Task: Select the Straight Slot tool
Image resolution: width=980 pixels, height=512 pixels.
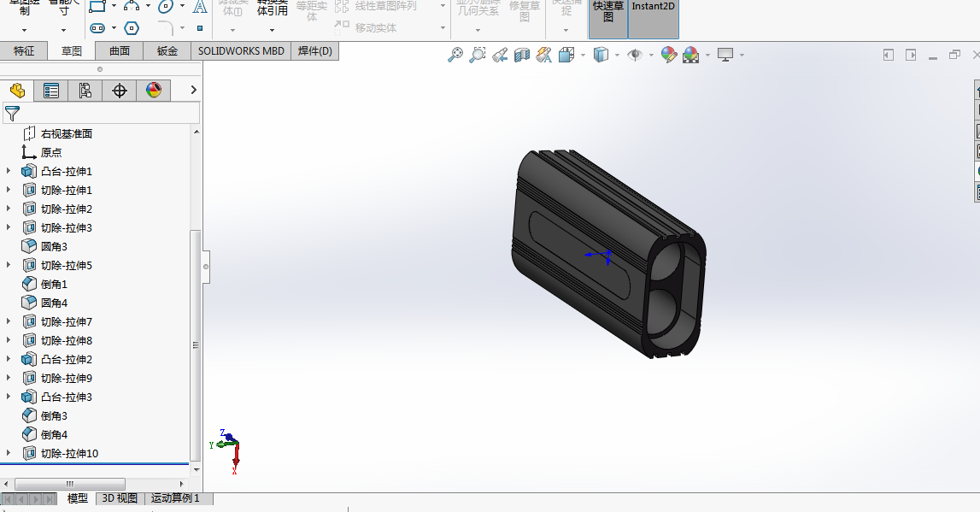Action: [x=97, y=28]
